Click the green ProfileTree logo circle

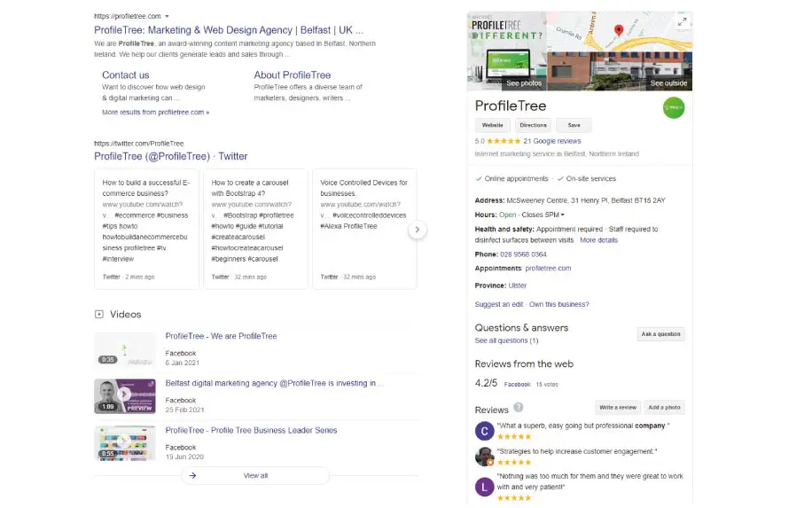[673, 107]
